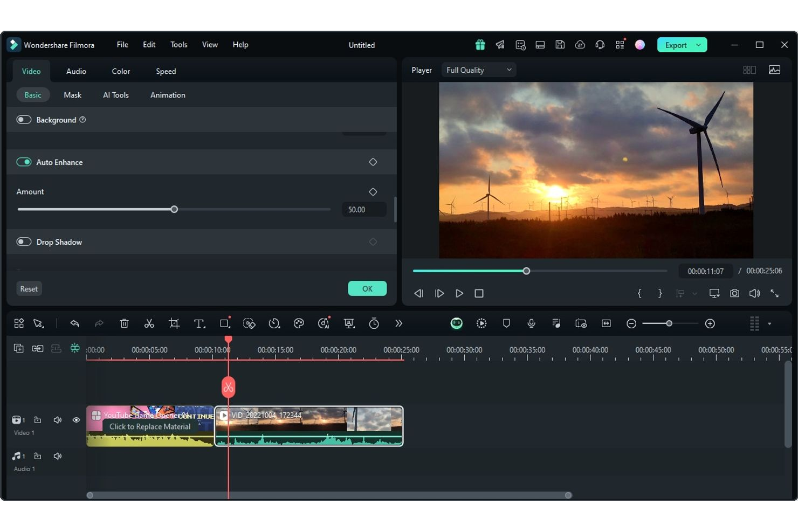Click the OK button to apply settings

click(x=367, y=288)
